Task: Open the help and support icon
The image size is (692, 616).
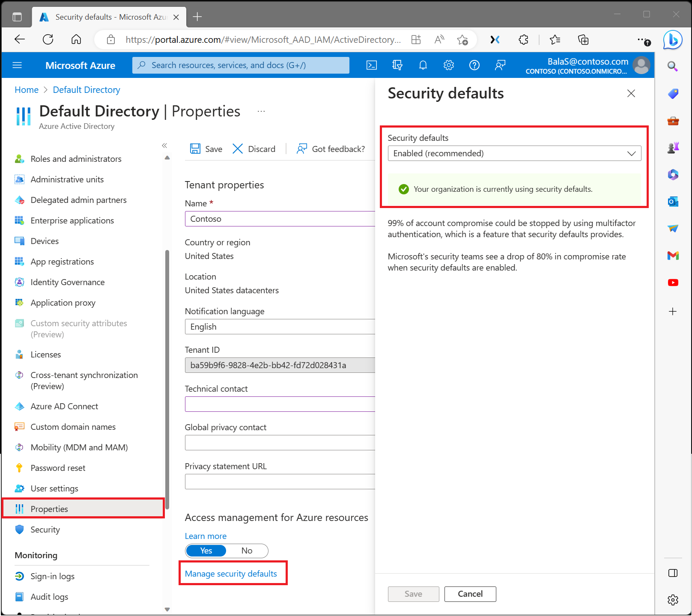Action: (x=474, y=65)
